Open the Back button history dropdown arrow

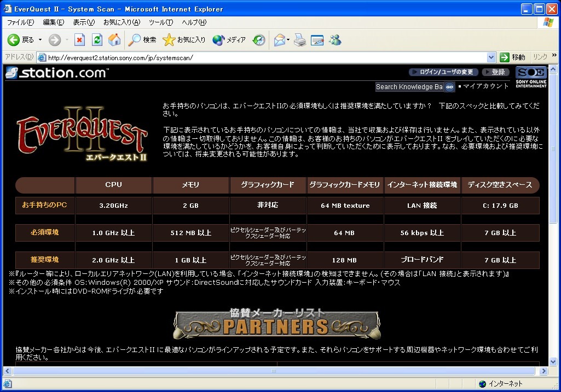(x=40, y=40)
